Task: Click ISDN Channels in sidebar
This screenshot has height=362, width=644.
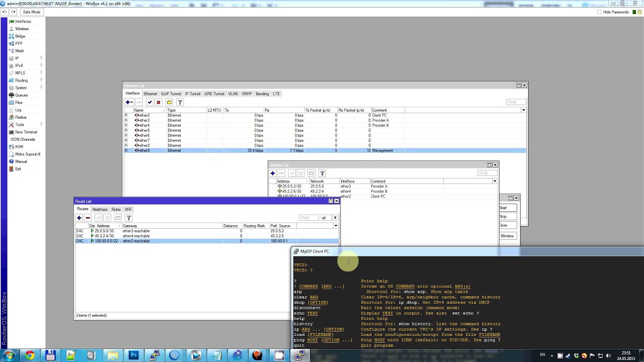Action: pos(23,139)
